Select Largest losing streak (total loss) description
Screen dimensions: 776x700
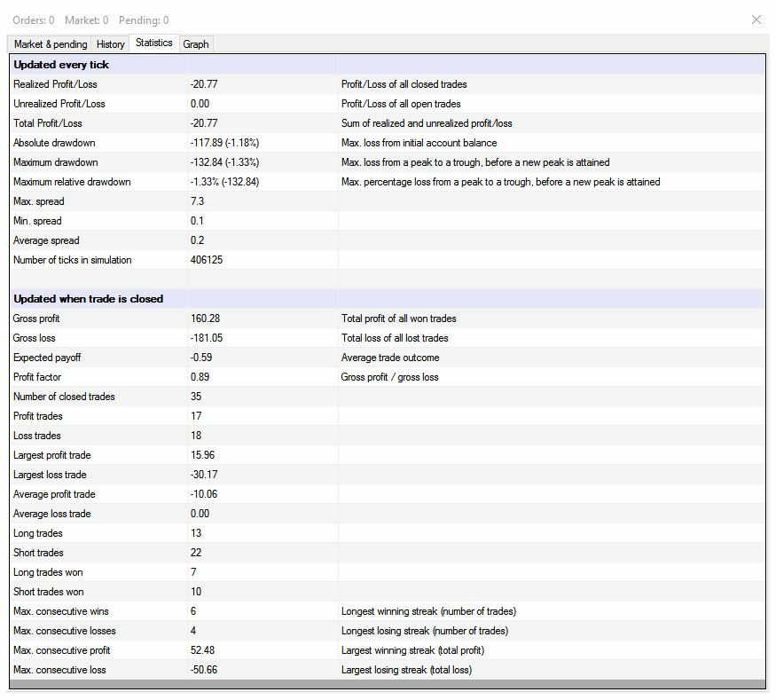click(406, 670)
